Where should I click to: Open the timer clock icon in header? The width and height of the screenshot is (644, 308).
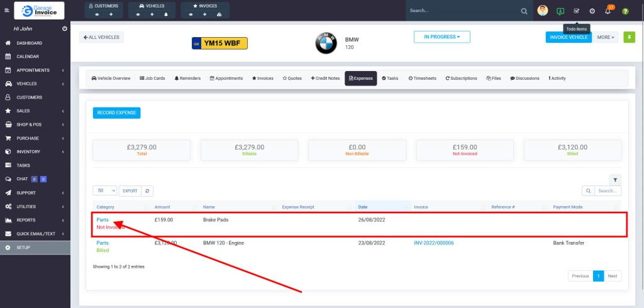point(592,11)
